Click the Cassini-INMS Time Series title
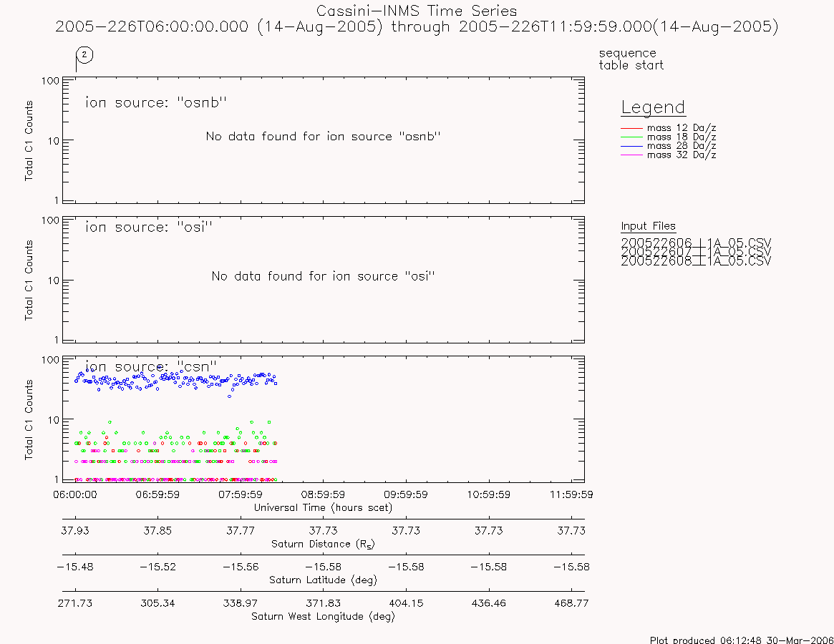The height and width of the screenshot is (644, 834). [417, 11]
